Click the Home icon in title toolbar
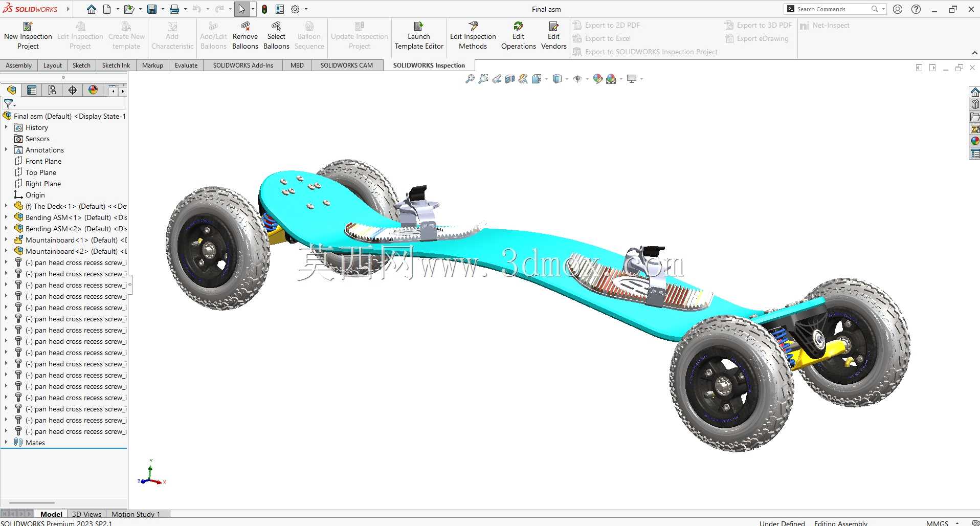This screenshot has width=980, height=526. tap(91, 9)
